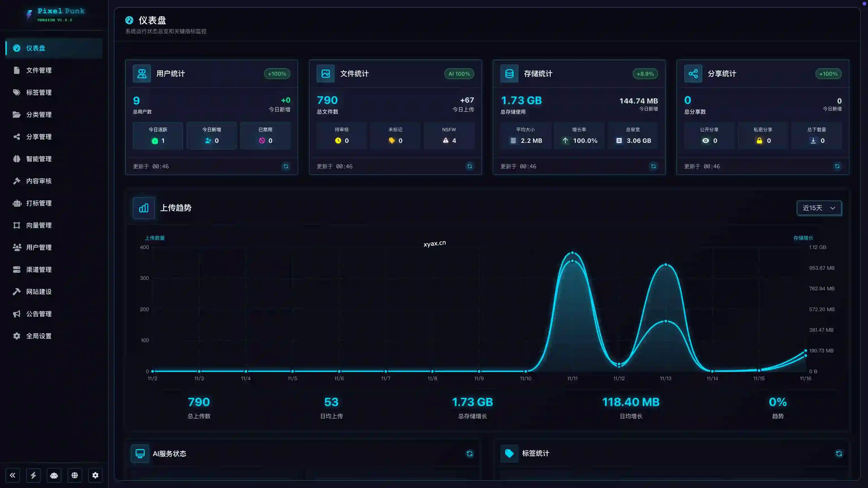Refresh the 标签统计 panel

(839, 454)
